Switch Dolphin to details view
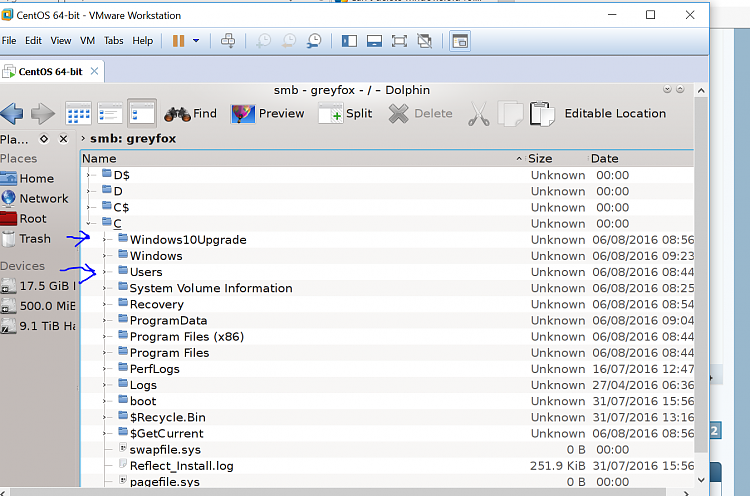750x496 pixels. pyautogui.click(x=142, y=113)
